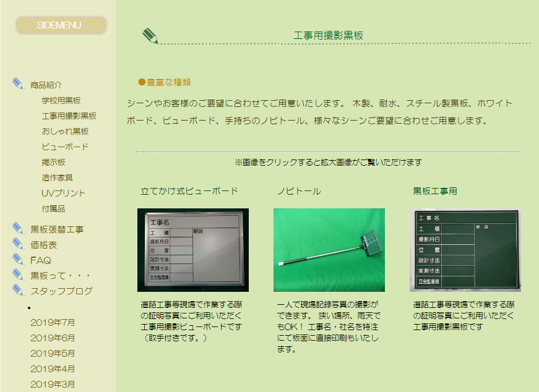Click the pencil icon beside 黒板張替工事
539x392 pixels.
click(x=18, y=228)
